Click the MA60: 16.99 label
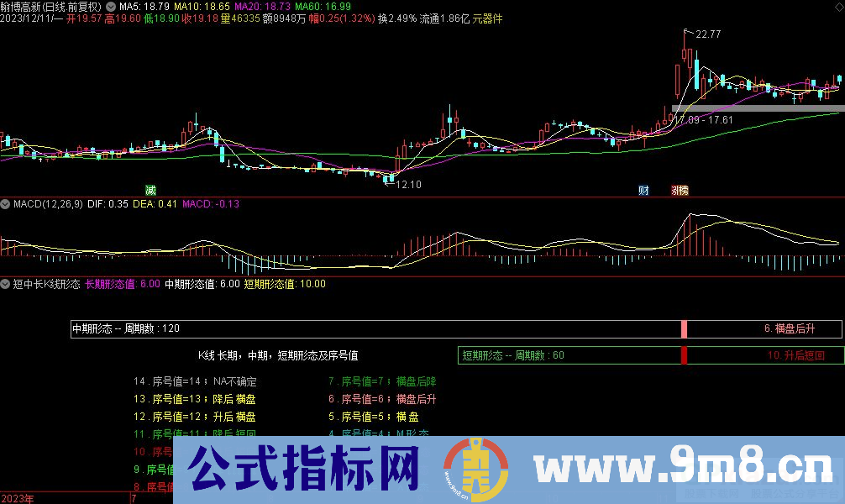 pos(323,7)
